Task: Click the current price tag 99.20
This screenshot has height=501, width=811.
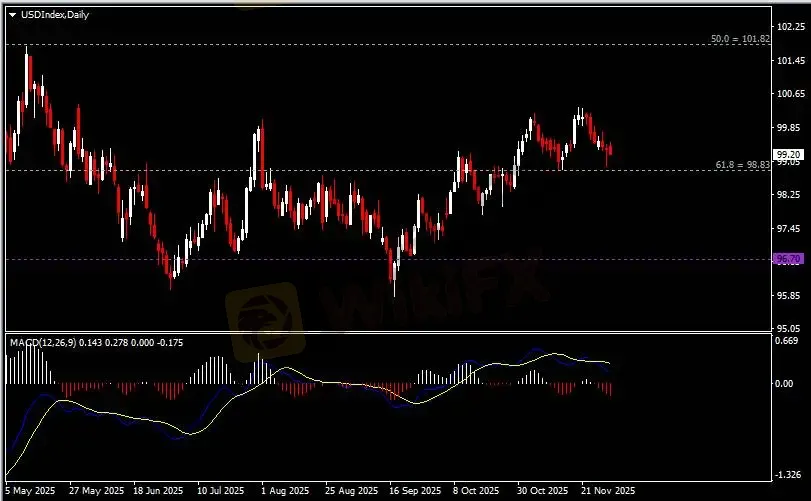Action: click(x=789, y=155)
